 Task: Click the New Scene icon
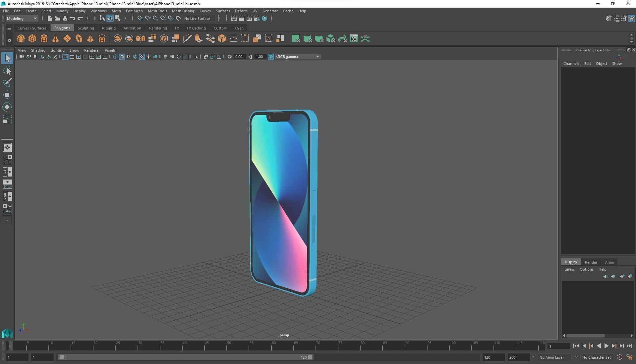point(49,19)
